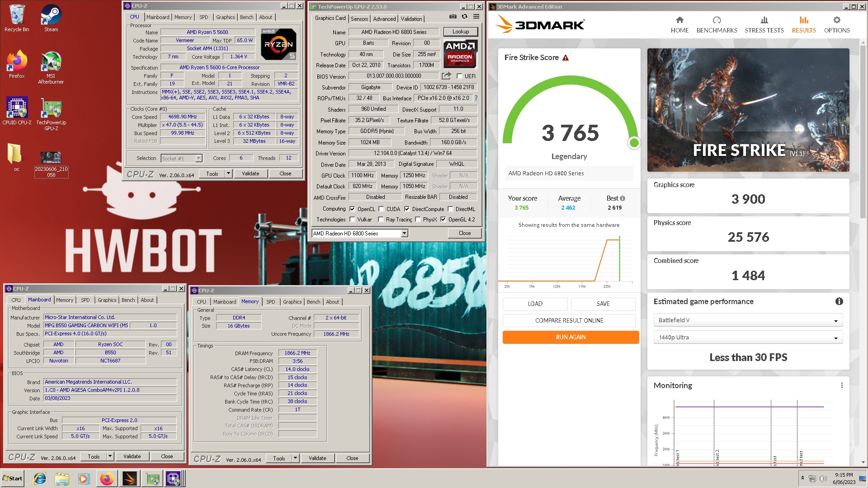
Task: Open the Tools dropdown arrow in CPU-Z CPU window
Action: [x=228, y=174]
